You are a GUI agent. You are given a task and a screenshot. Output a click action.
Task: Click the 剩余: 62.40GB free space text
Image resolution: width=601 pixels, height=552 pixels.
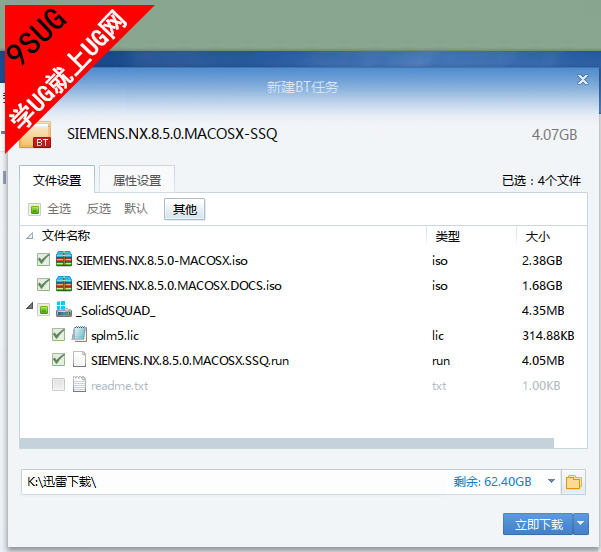point(493,481)
